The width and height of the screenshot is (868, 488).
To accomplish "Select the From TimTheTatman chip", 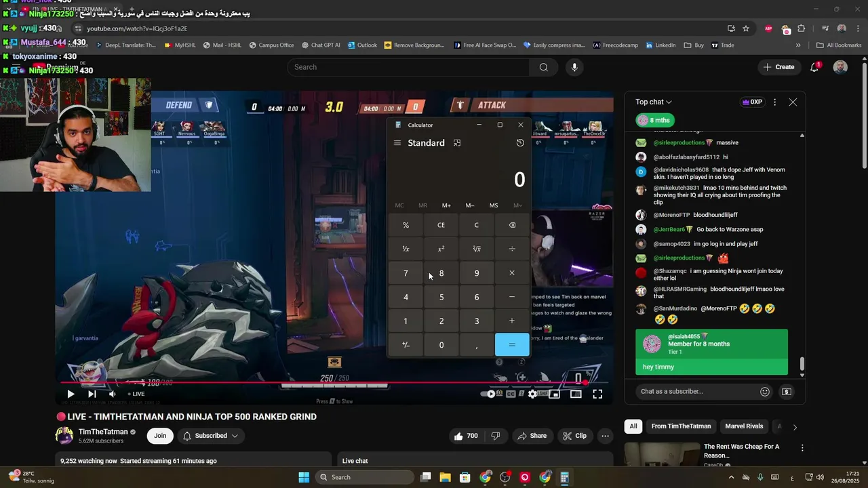I will [x=681, y=426].
